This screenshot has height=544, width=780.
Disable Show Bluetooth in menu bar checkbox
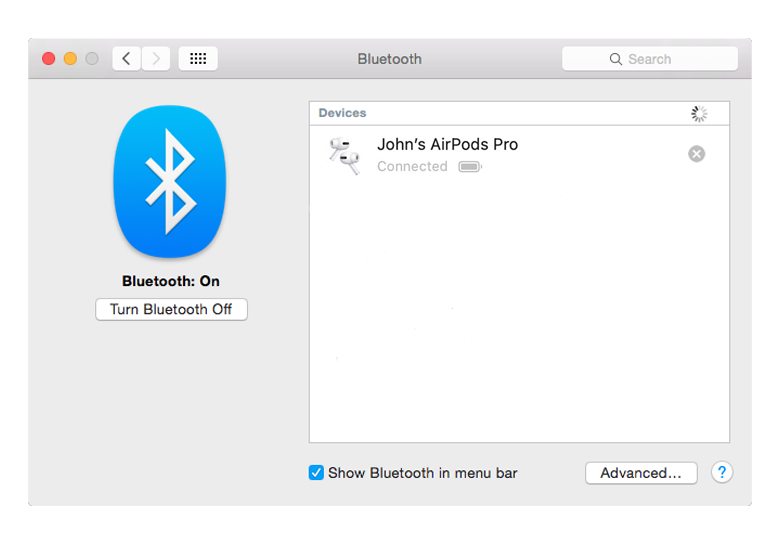point(317,473)
